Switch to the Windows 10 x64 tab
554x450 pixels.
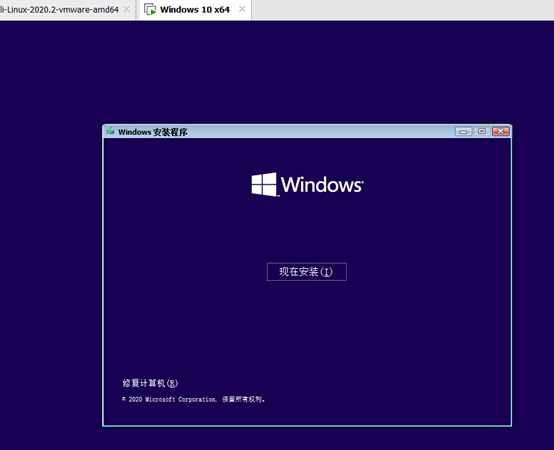click(x=195, y=10)
